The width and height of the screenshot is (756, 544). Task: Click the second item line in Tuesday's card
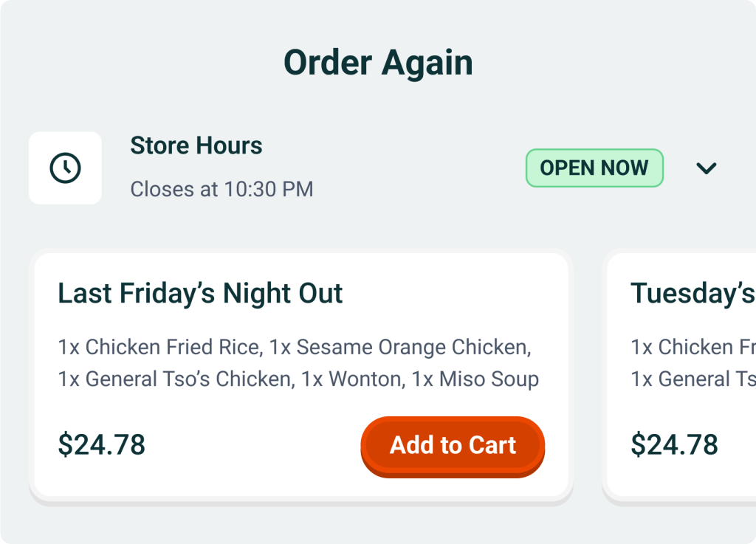(693, 379)
